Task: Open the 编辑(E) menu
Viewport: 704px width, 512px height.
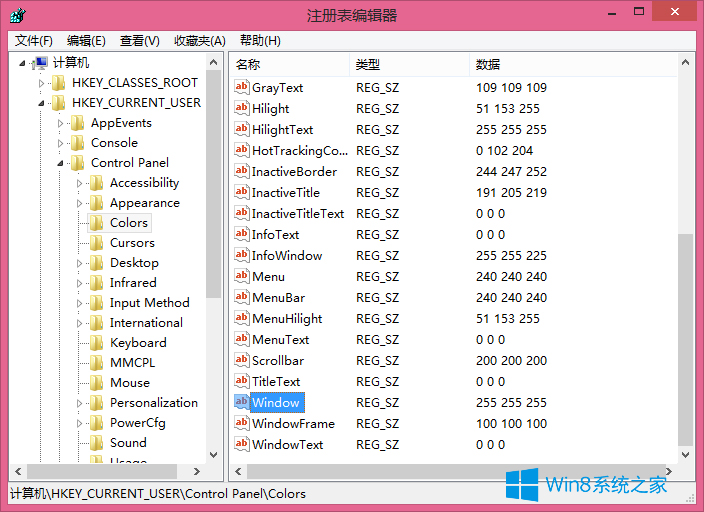Action: click(86, 41)
